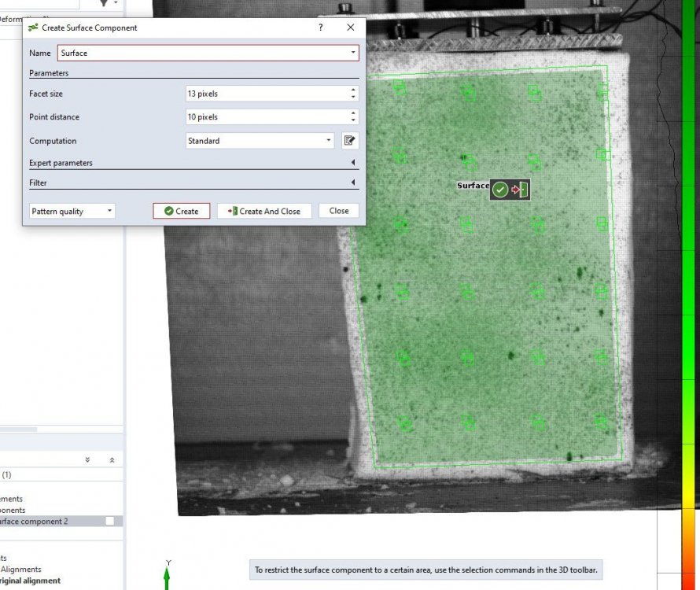Image resolution: width=700 pixels, height=590 pixels.
Task: Expand all with double down chevron
Action: point(87,460)
